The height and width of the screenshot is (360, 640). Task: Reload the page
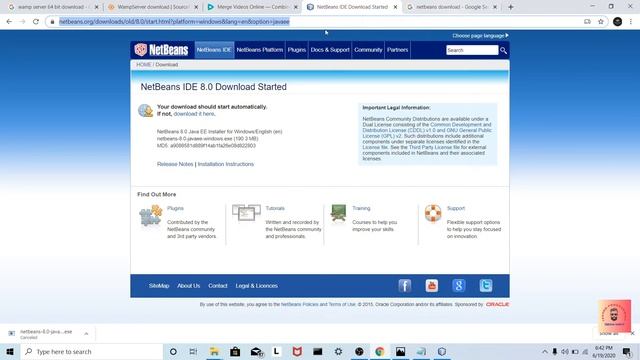36,22
